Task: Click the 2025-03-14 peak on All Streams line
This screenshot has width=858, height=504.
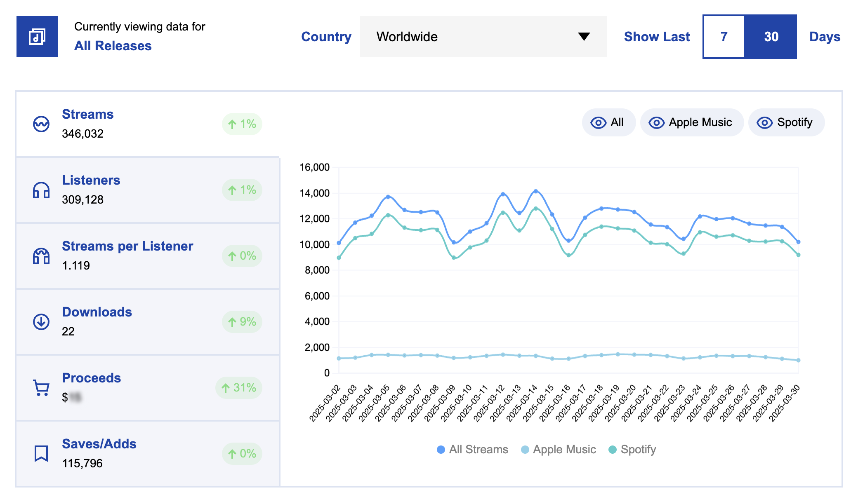Action: coord(535,191)
